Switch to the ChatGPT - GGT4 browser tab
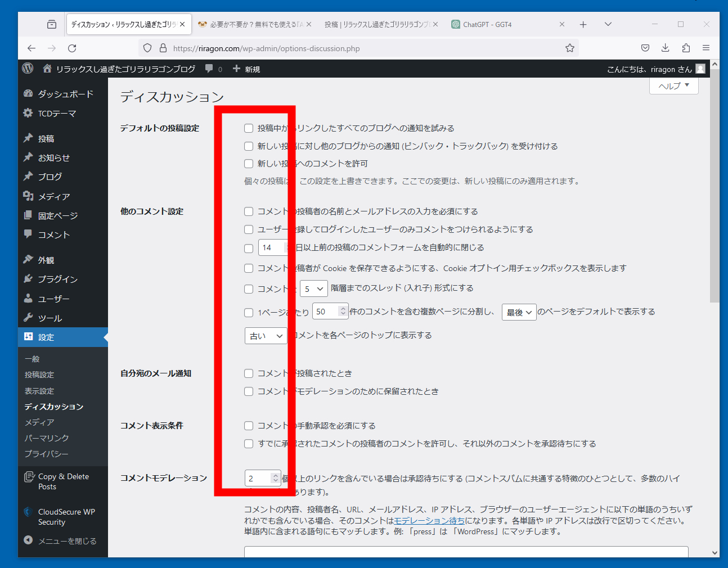 (x=487, y=25)
